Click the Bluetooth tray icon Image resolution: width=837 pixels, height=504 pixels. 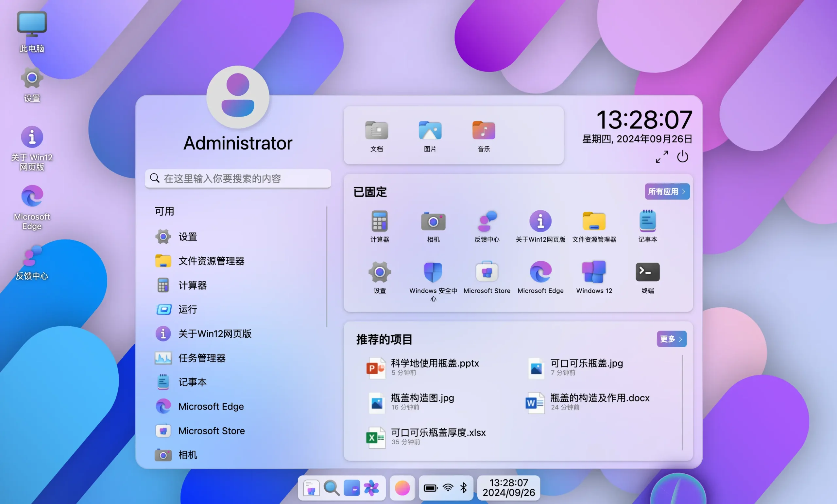(x=463, y=488)
